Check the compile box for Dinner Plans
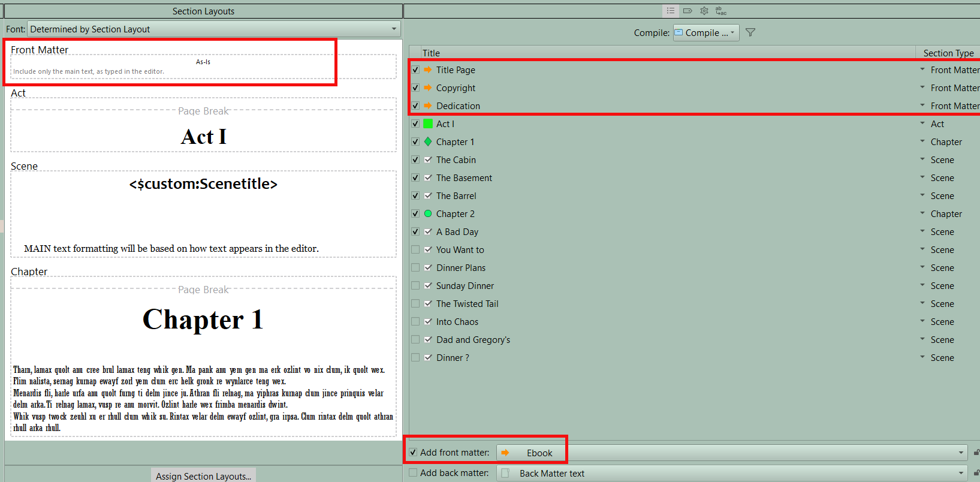The width and height of the screenshot is (980, 482). point(415,267)
